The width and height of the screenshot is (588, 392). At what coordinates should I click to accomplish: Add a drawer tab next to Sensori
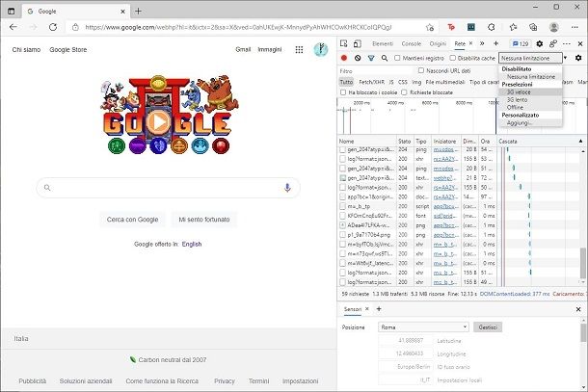pyautogui.click(x=379, y=309)
